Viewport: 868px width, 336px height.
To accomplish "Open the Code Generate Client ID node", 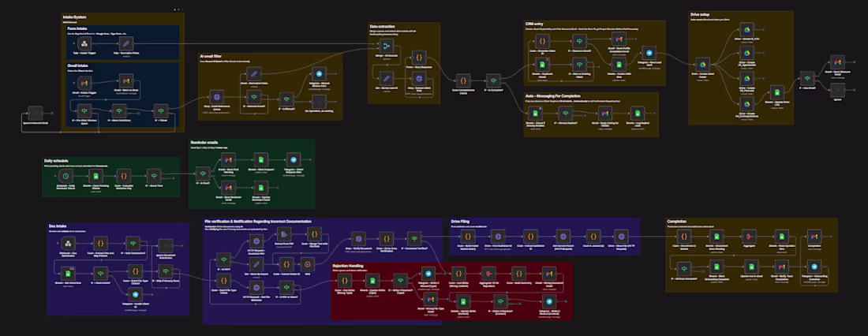I will click(543, 41).
